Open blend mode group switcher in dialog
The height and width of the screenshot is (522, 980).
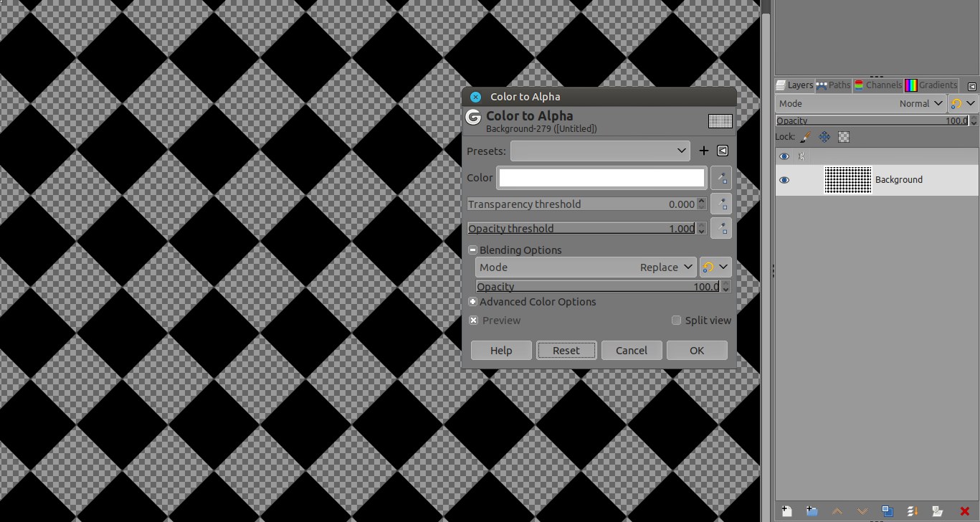(x=715, y=267)
